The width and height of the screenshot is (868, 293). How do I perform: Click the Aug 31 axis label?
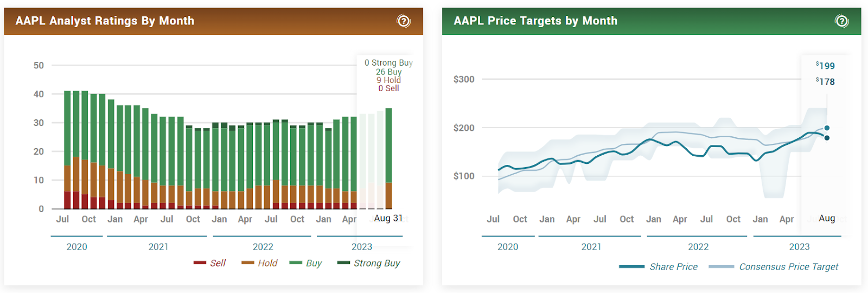tap(388, 218)
